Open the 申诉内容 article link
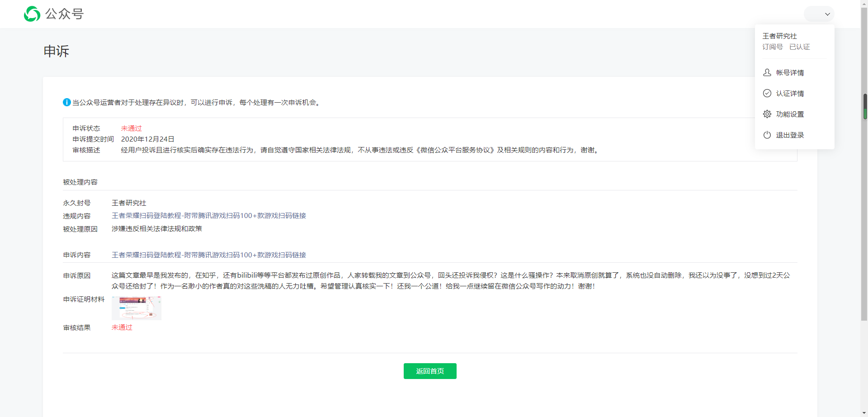The height and width of the screenshot is (417, 868). (x=209, y=255)
